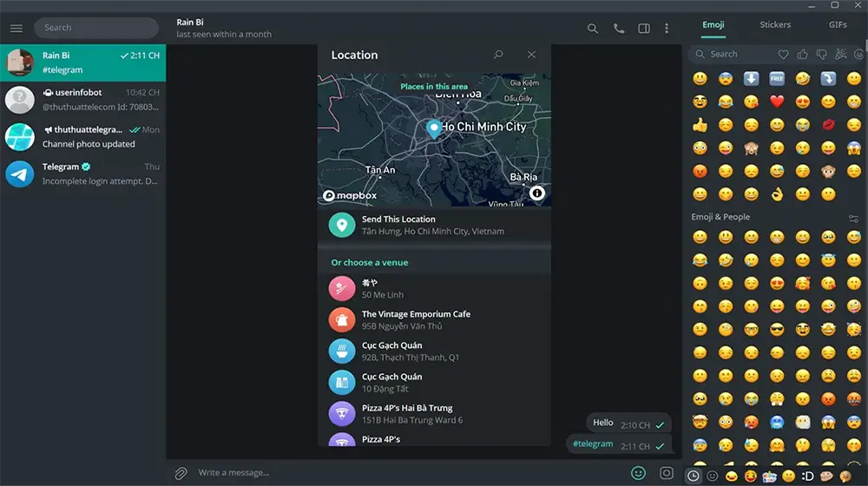Toggle the chat info side panel

[644, 29]
